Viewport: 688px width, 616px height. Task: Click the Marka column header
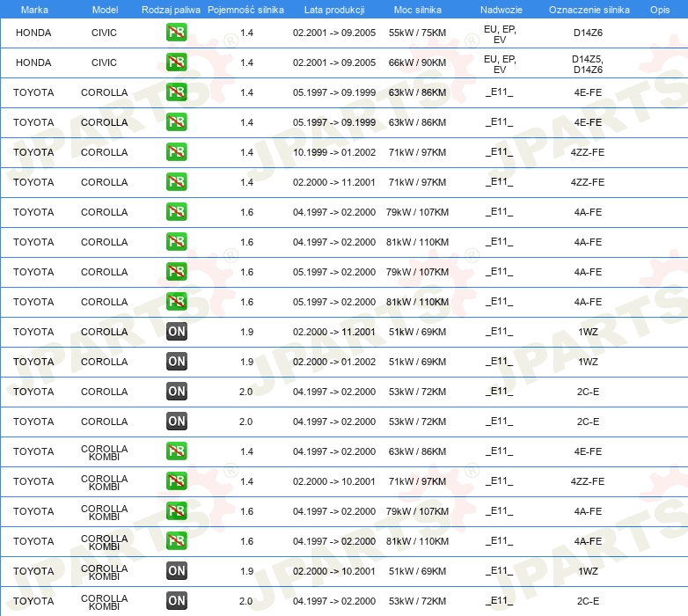[x=34, y=10]
